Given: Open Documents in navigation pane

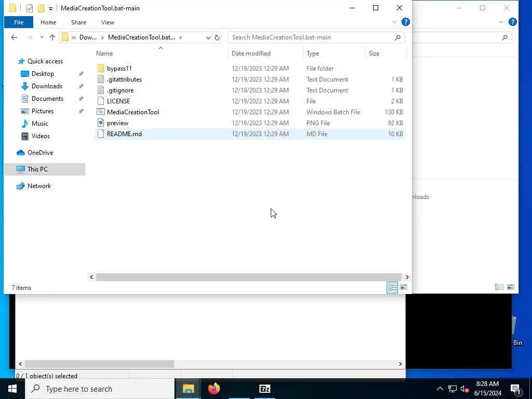Looking at the screenshot, I should coord(47,99).
